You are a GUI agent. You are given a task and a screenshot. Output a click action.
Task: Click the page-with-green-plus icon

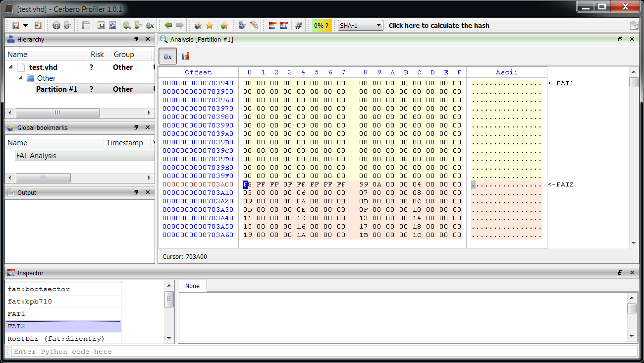[x=139, y=25]
